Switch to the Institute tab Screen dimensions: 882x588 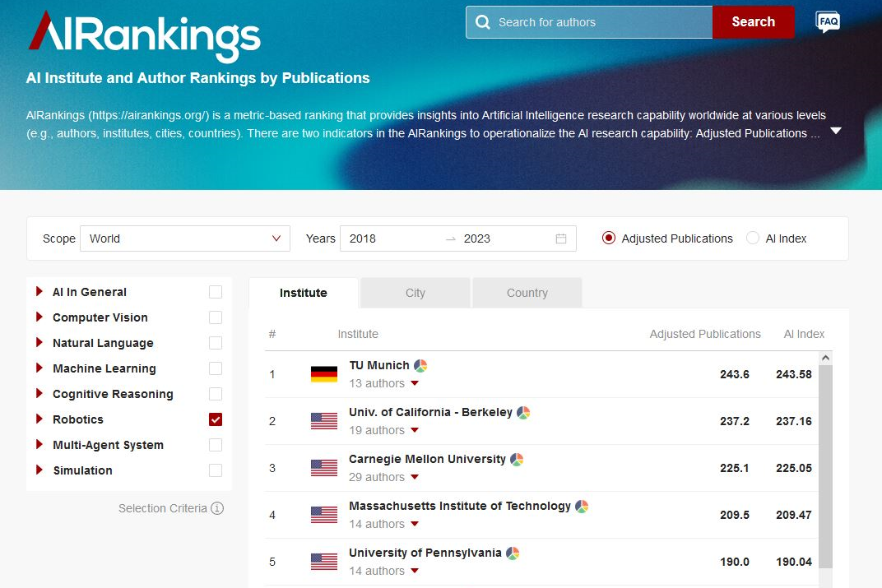(x=303, y=293)
